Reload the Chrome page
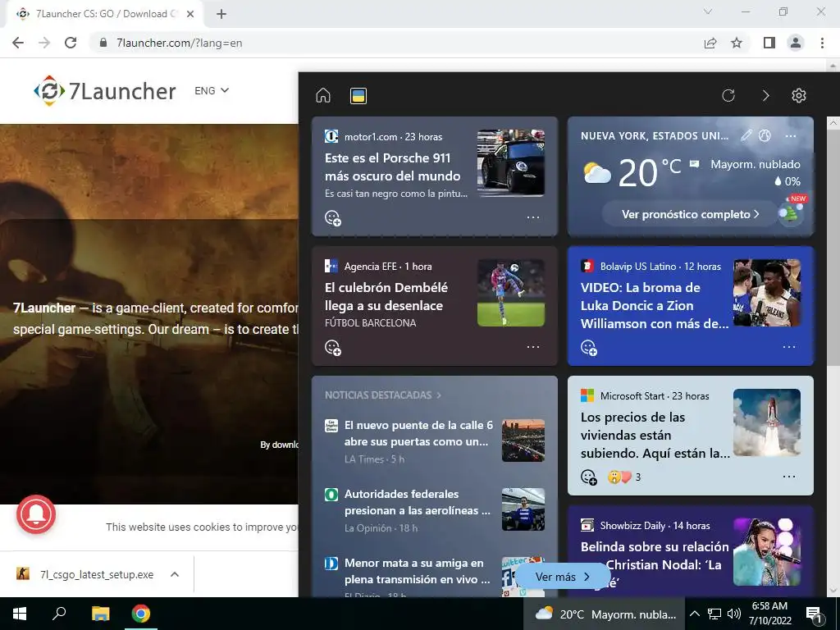 pos(71,43)
